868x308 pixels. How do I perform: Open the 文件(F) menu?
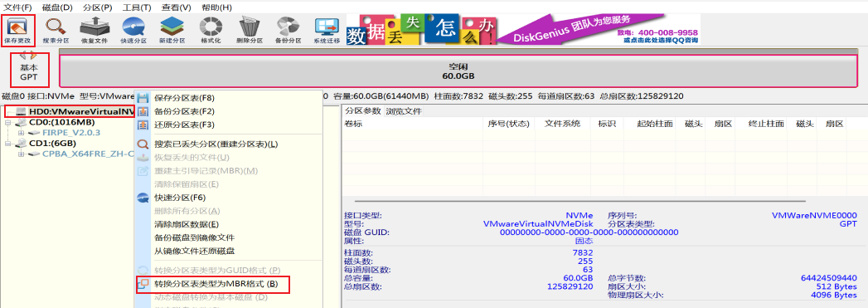[18, 7]
